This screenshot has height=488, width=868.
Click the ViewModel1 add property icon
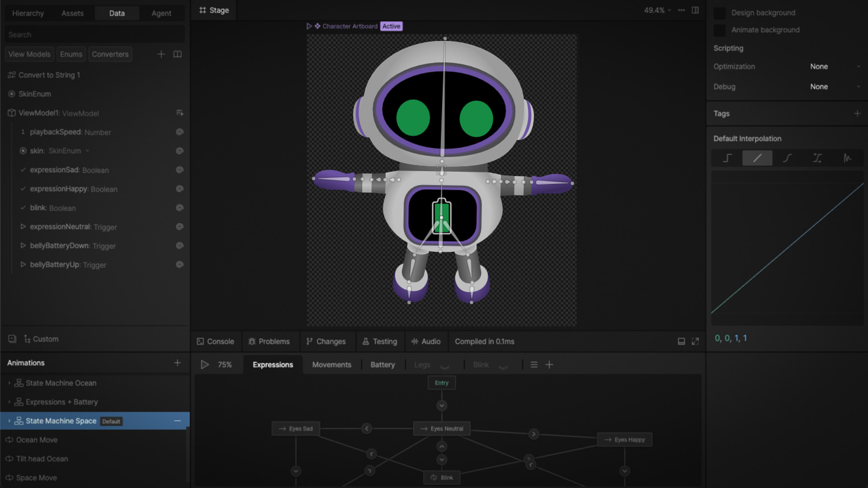pos(179,113)
